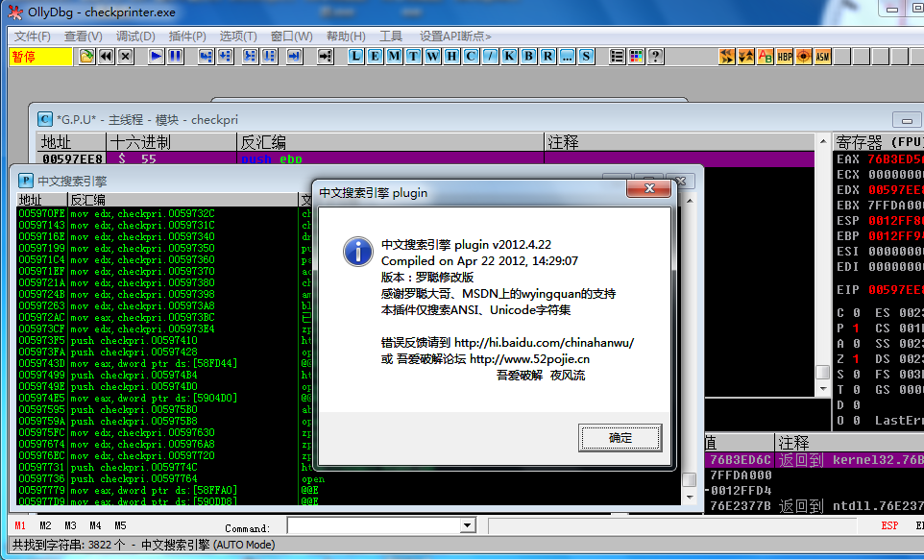Open the 查看(V) menu

(84, 36)
